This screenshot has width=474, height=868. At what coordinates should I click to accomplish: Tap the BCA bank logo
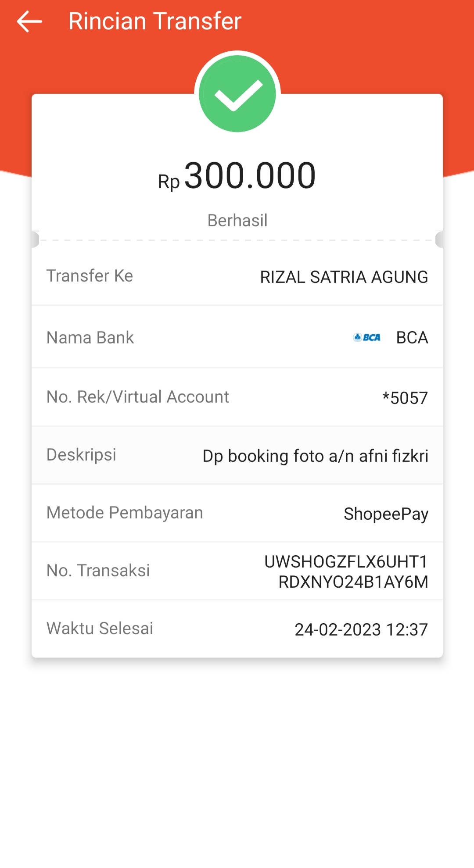coord(367,337)
